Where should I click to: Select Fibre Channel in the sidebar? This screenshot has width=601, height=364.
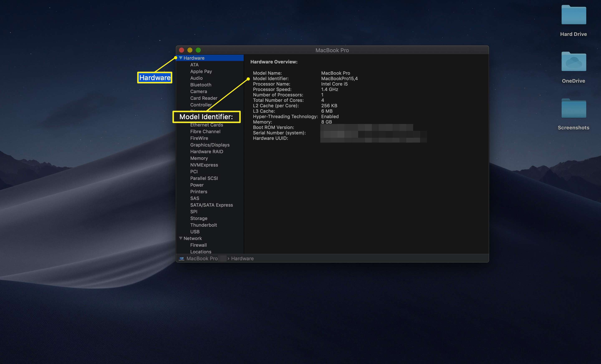click(x=205, y=131)
